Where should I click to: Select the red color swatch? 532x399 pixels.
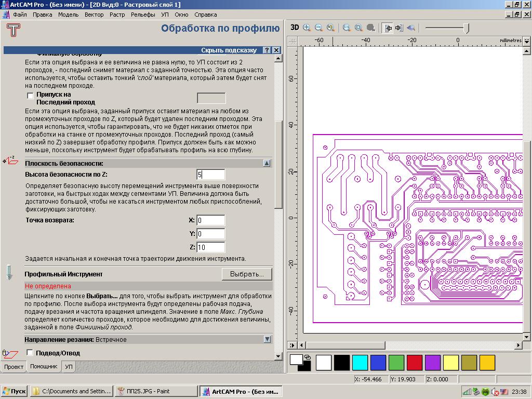point(415,362)
